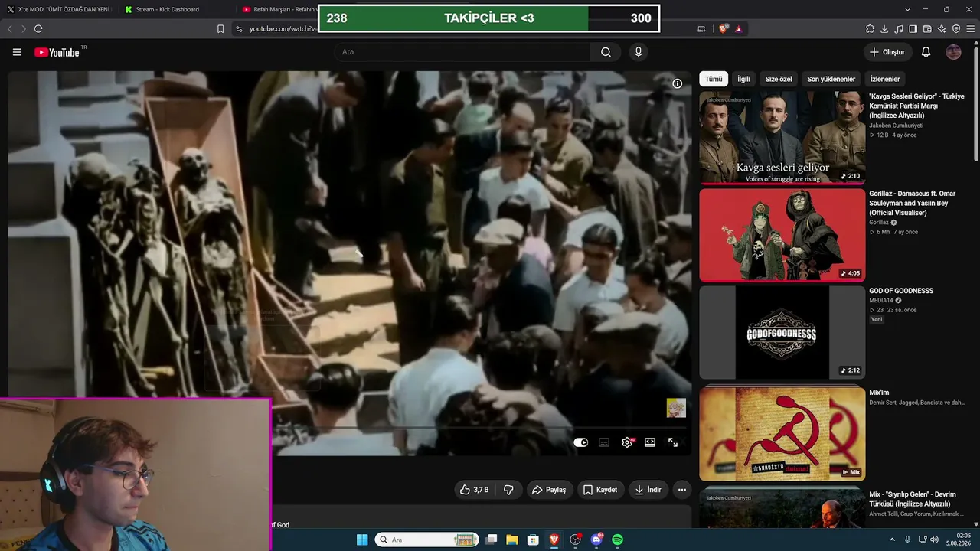Show hidden system tray icons
Viewport: 980px width, 551px height.
tap(892, 540)
